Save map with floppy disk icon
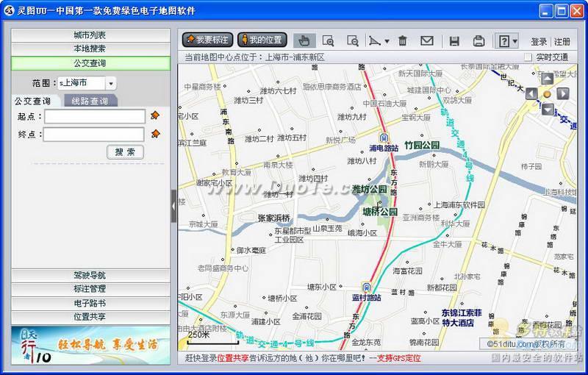The height and width of the screenshot is (375, 588). click(x=454, y=41)
